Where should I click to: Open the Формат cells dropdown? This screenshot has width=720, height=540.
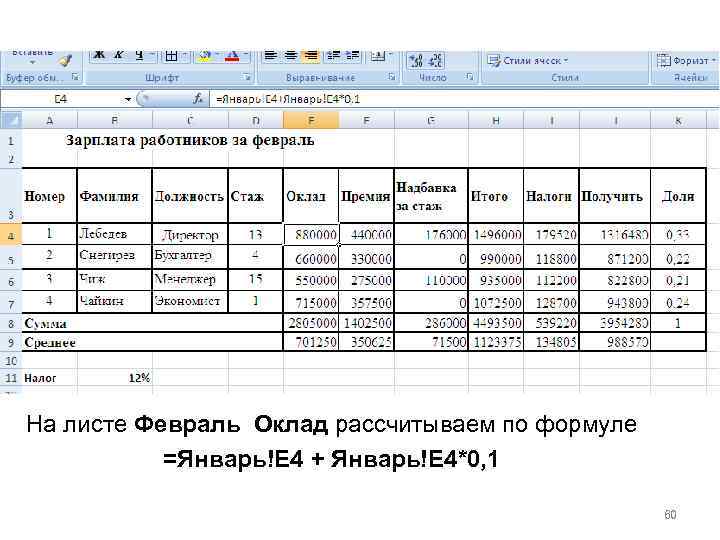pyautogui.click(x=686, y=61)
